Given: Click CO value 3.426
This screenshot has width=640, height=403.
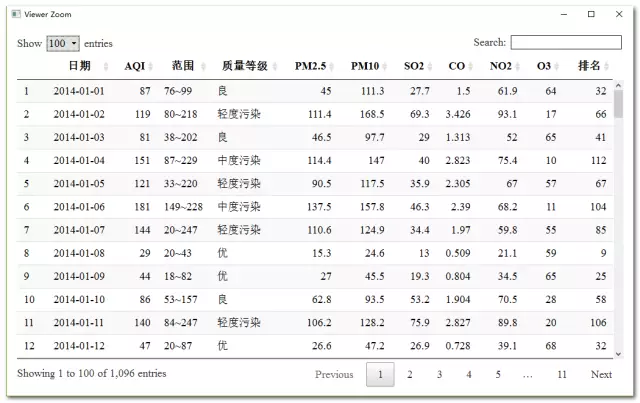Looking at the screenshot, I should pos(458,114).
